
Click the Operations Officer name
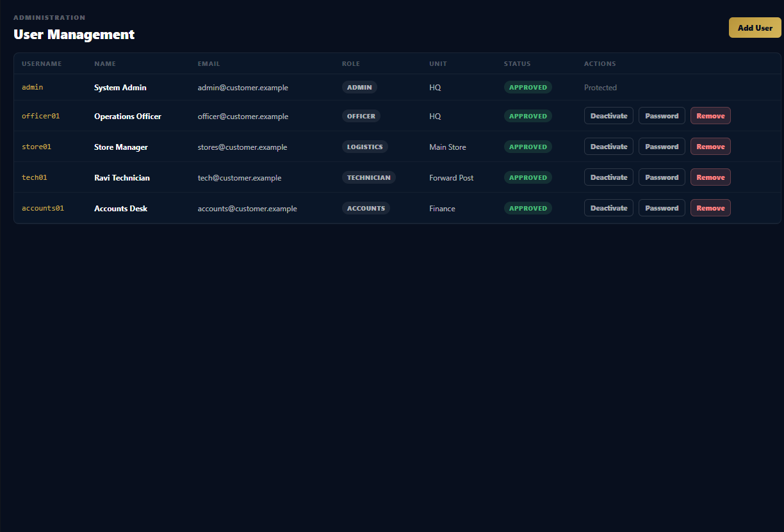tap(127, 116)
